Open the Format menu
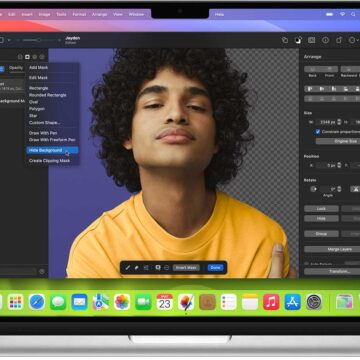 point(79,14)
